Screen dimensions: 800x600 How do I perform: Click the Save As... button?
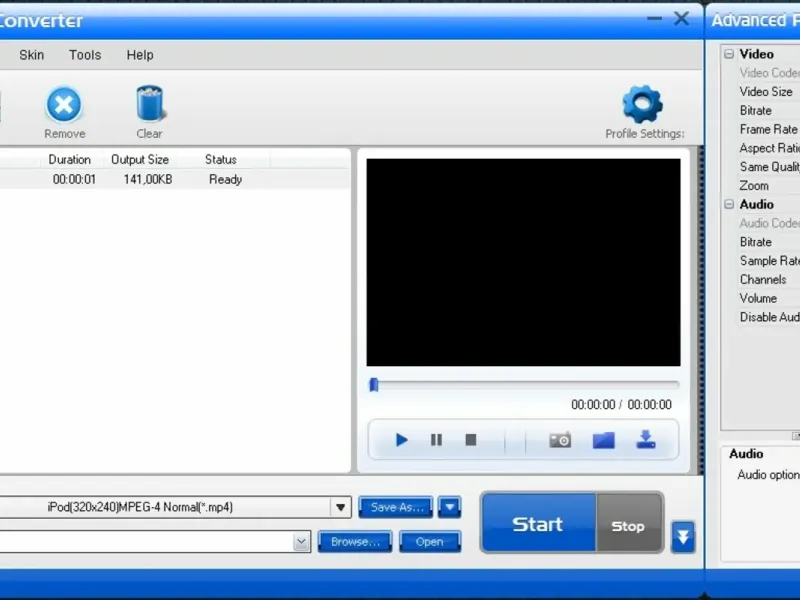pyautogui.click(x=396, y=507)
